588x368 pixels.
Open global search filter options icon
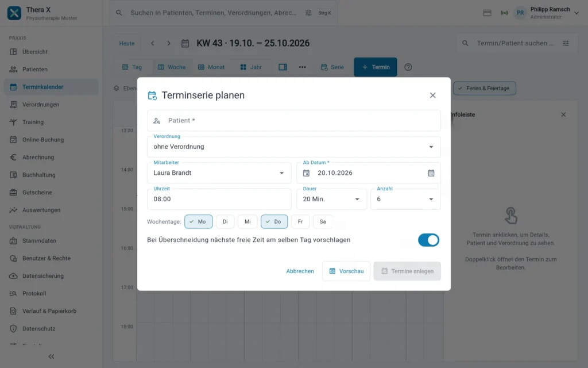(308, 13)
